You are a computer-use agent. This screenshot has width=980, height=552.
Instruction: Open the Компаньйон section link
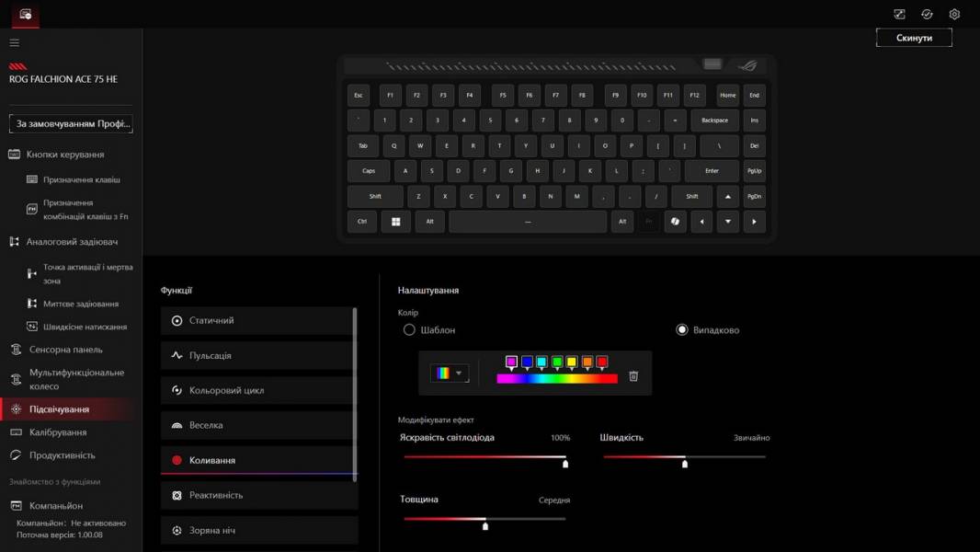point(55,506)
